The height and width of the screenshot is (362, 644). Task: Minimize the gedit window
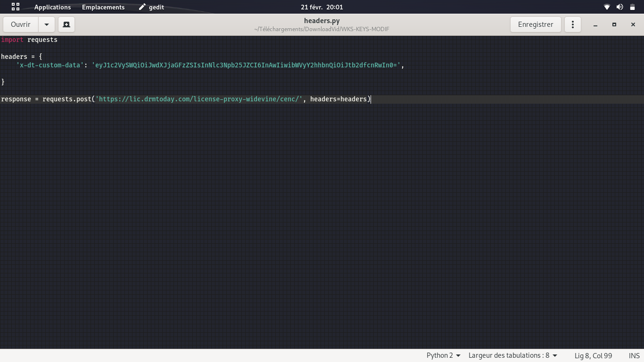(x=595, y=25)
